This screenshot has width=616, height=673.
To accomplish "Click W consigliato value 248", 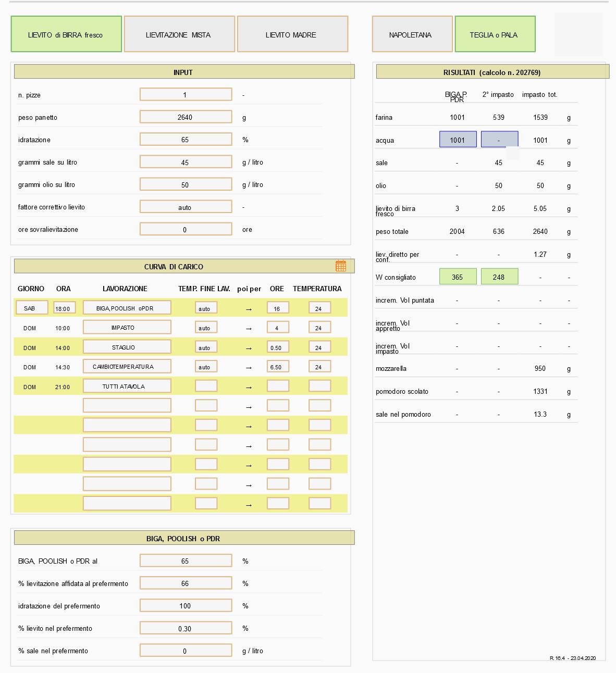I will pos(499,277).
